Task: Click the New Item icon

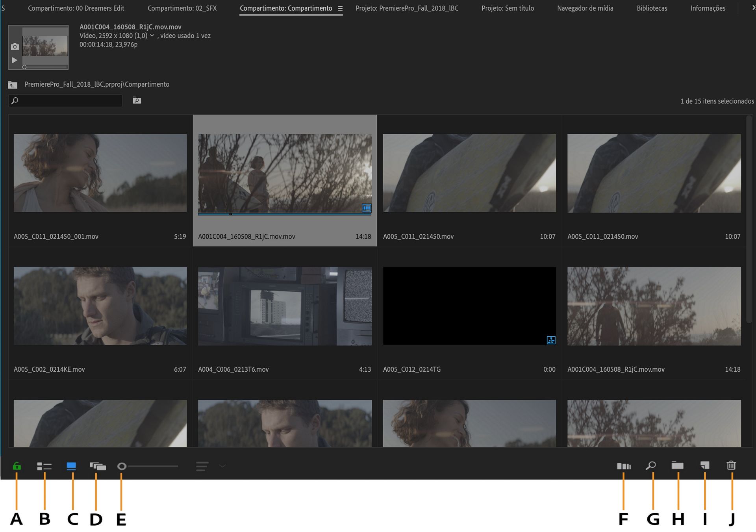Action: coord(705,466)
